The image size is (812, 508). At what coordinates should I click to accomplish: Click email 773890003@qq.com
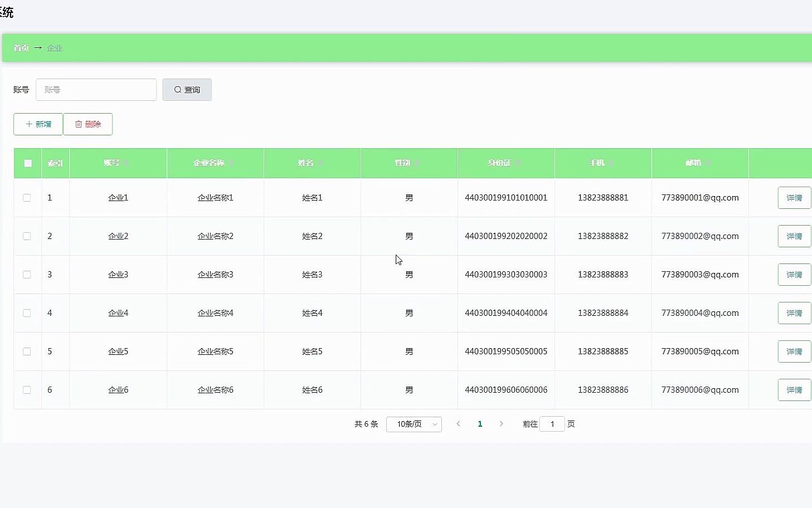point(700,275)
